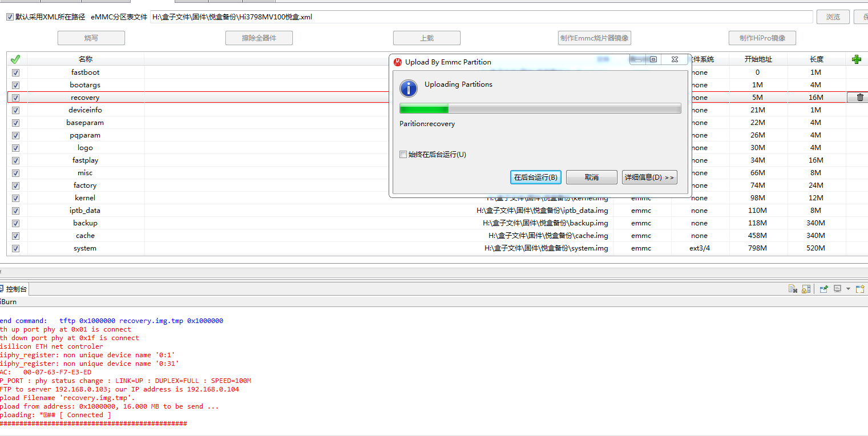Open the console selection dropdown arrow

(848, 289)
